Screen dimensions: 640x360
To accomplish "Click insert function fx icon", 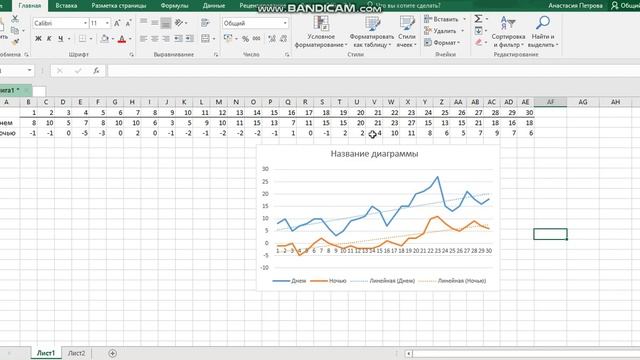I will (96, 71).
